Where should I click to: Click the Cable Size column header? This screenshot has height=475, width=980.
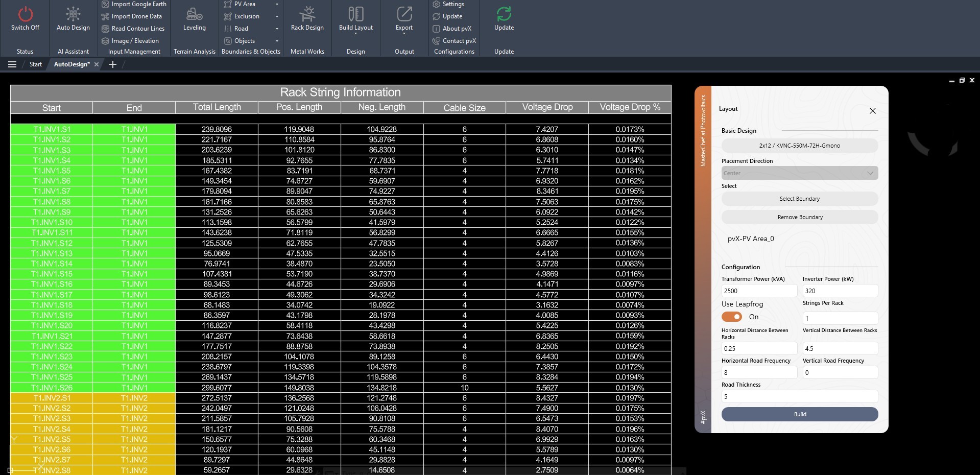click(x=464, y=107)
